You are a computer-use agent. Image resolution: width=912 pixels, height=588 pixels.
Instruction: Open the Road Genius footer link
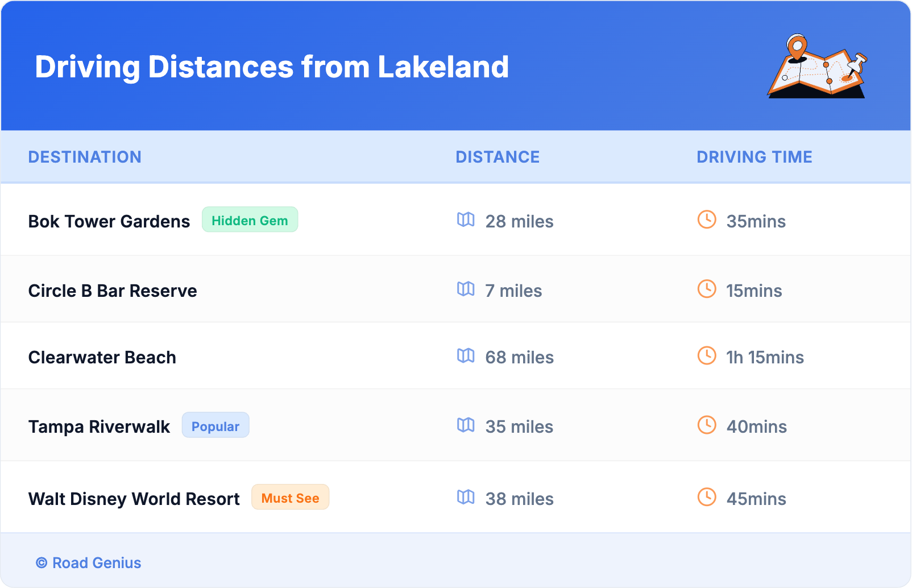(x=89, y=563)
